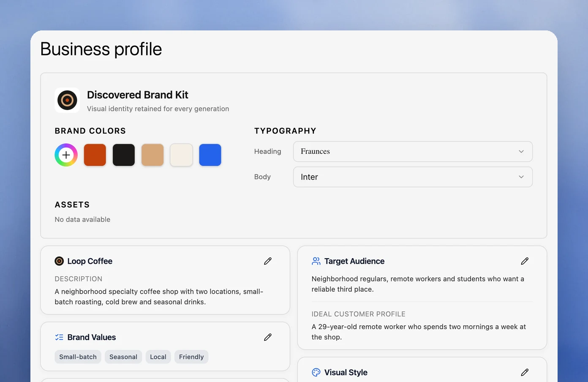Click the Seasonal brand value tag
This screenshot has width=588, height=382.
123,357
